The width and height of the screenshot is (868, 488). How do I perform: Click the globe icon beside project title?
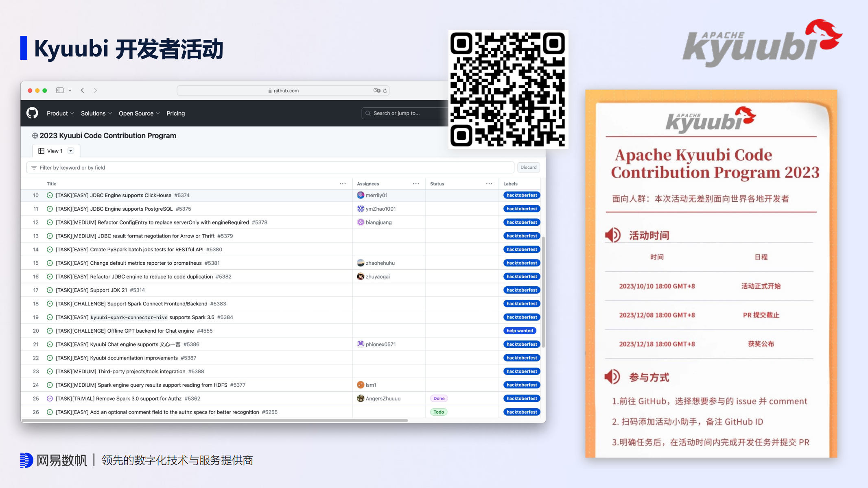tap(35, 136)
